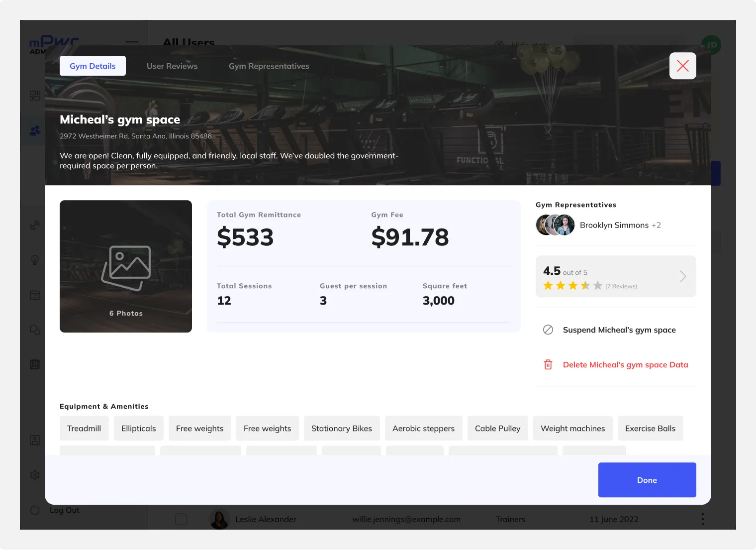Click the Done button
The width and height of the screenshot is (756, 550).
(x=647, y=480)
